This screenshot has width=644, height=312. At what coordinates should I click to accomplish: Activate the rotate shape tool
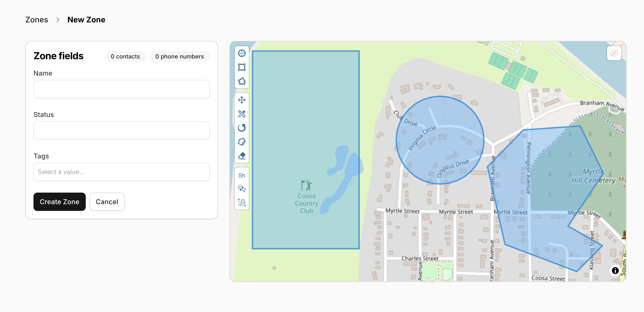pos(242,128)
